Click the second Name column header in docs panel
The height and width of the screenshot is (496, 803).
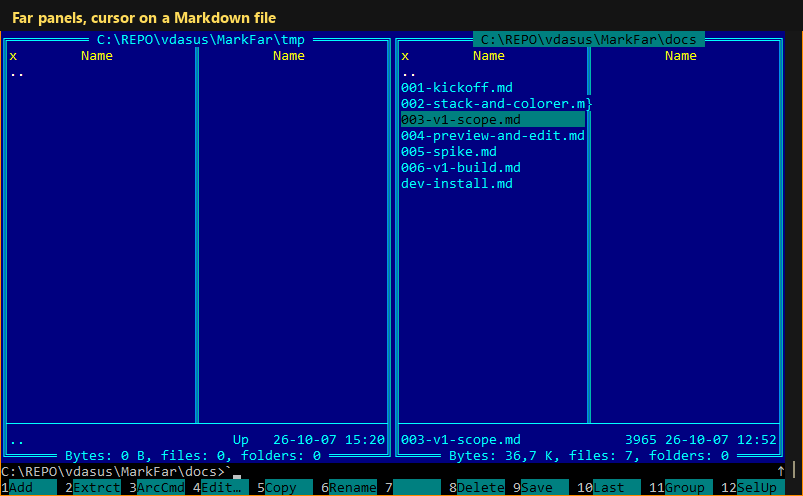pyautogui.click(x=681, y=56)
